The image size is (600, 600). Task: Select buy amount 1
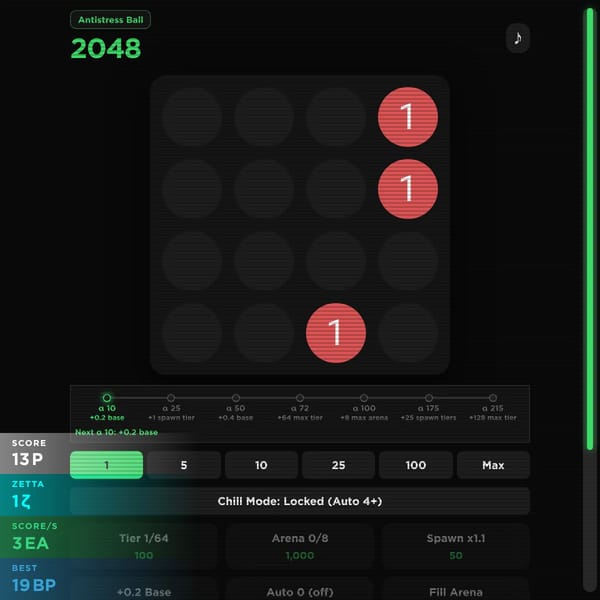[x=106, y=465]
